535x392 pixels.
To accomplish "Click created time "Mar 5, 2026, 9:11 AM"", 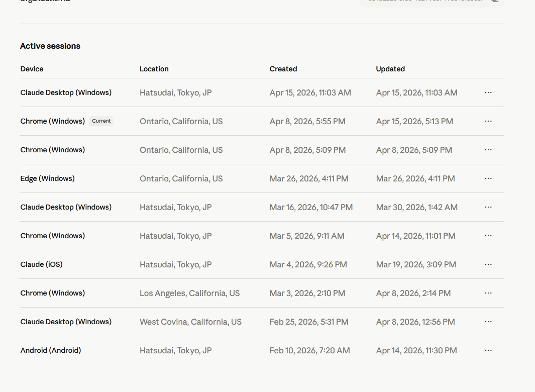I will point(307,236).
